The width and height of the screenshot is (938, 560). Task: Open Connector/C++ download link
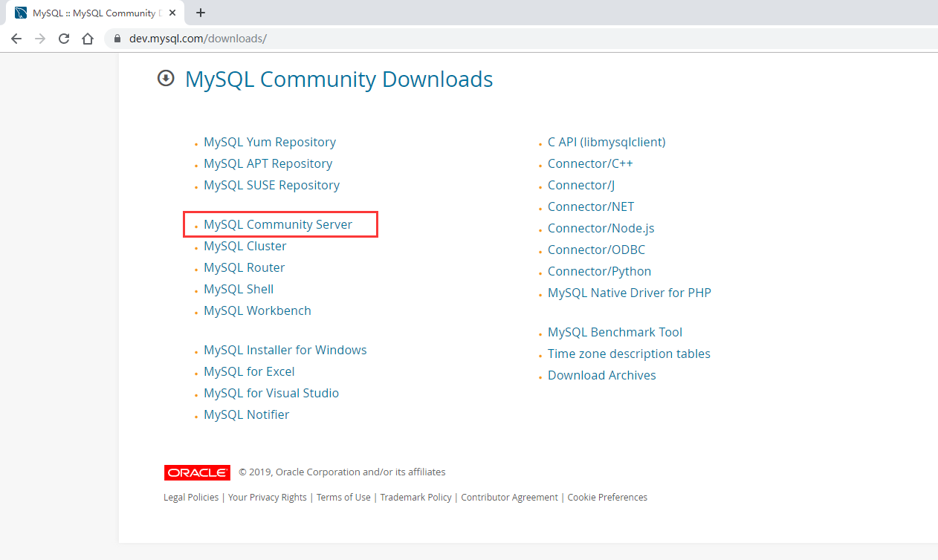[590, 163]
